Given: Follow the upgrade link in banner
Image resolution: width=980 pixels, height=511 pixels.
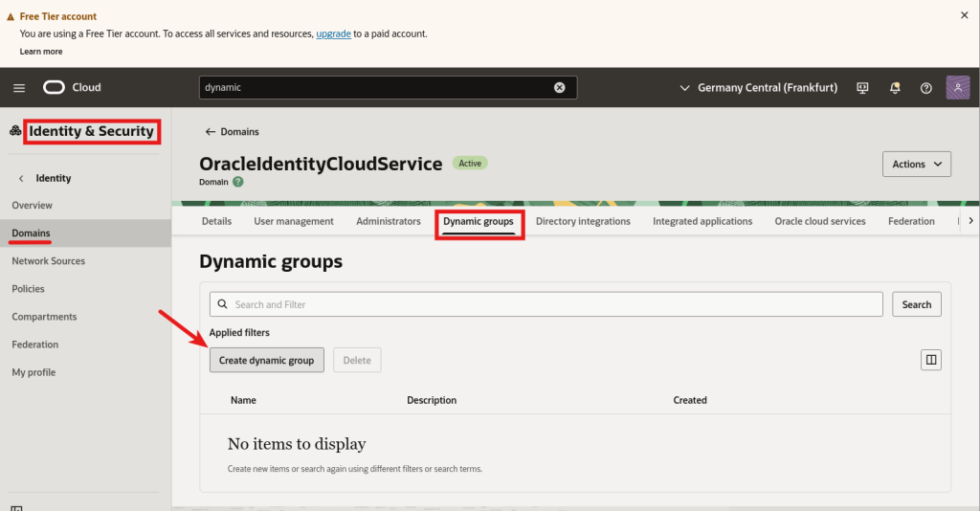Looking at the screenshot, I should (334, 33).
